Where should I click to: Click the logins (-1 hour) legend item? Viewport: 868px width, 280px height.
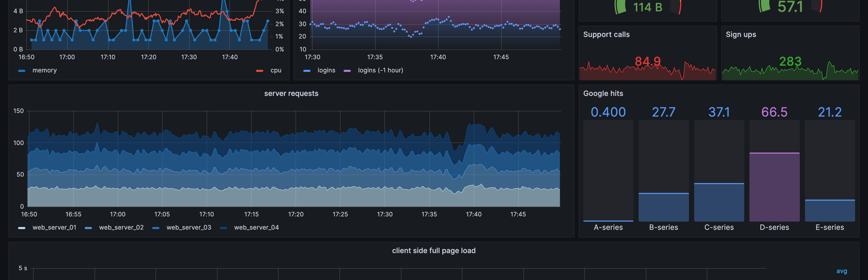[x=381, y=70]
